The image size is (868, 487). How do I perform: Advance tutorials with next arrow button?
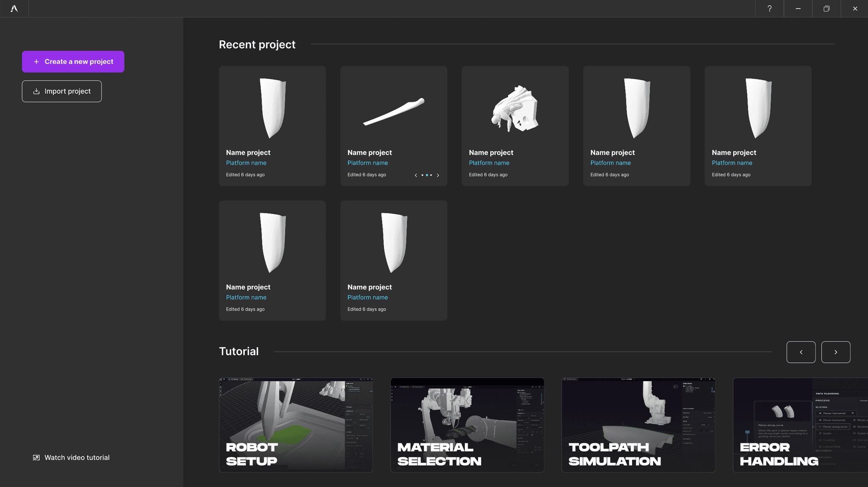click(x=835, y=352)
